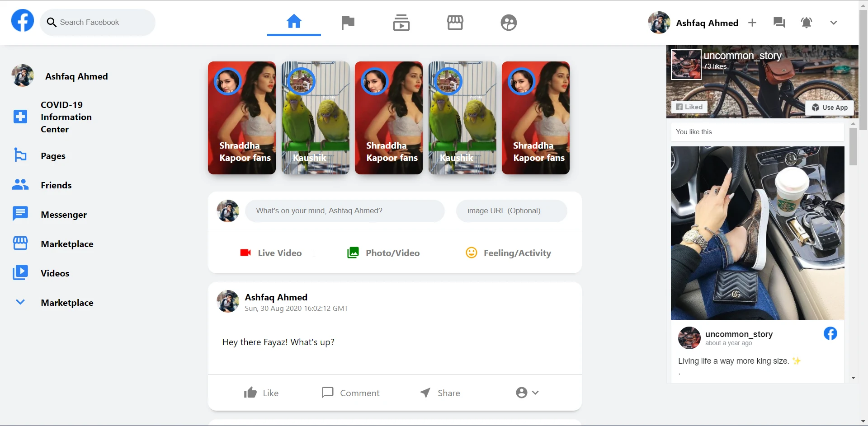
Task: Open the Watch video tab in top navigation
Action: tap(401, 23)
